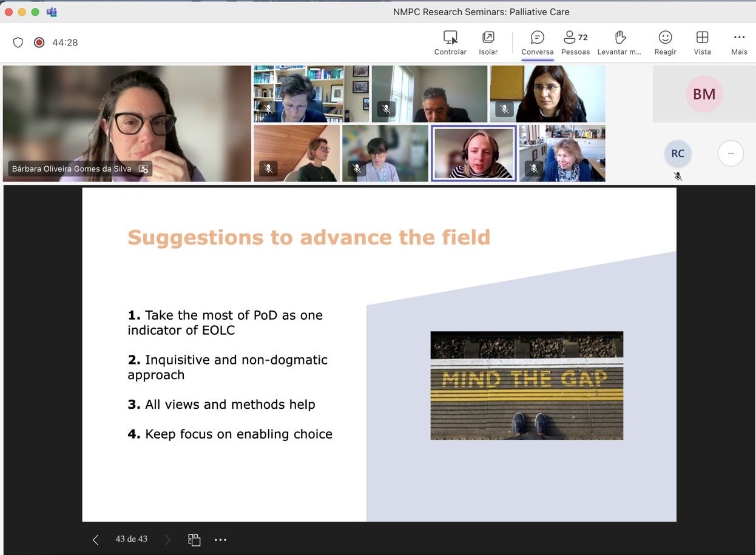Select the RC participant avatar
Screen dimensions: 756x555
(x=678, y=153)
